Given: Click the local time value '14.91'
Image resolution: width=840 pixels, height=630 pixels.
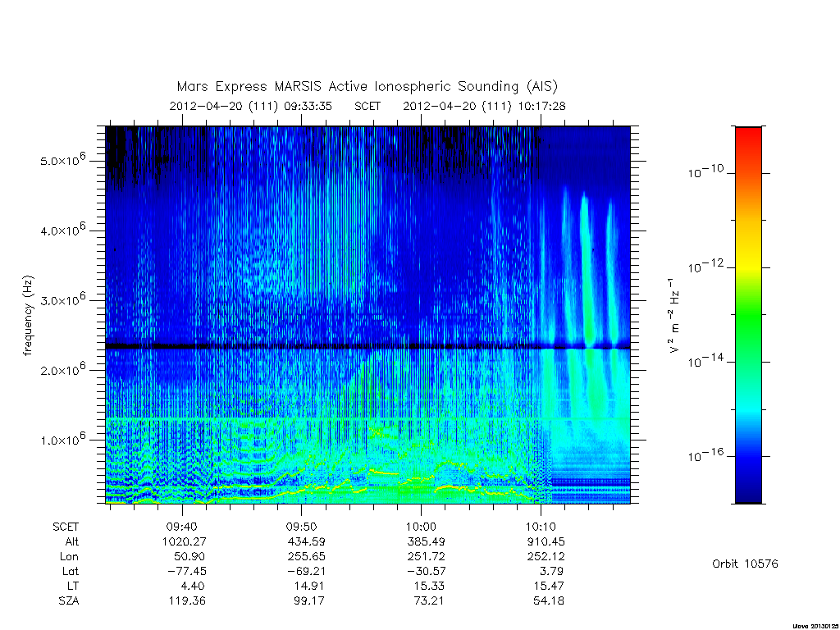Looking at the screenshot, I should (x=309, y=586).
